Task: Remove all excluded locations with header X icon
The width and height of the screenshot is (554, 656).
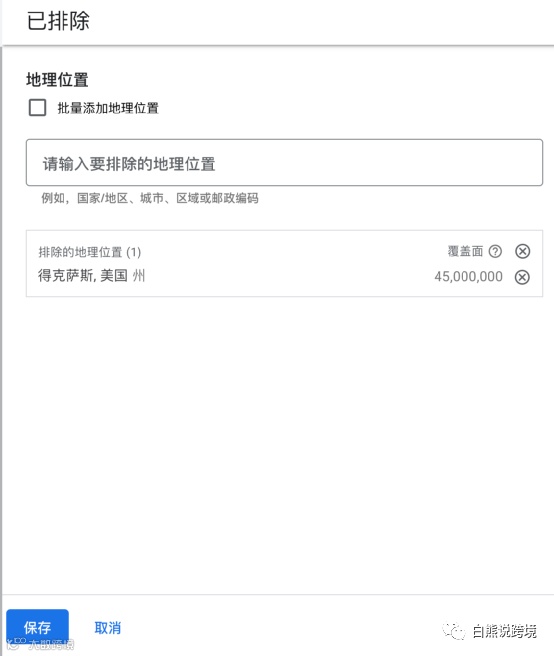Action: click(522, 251)
